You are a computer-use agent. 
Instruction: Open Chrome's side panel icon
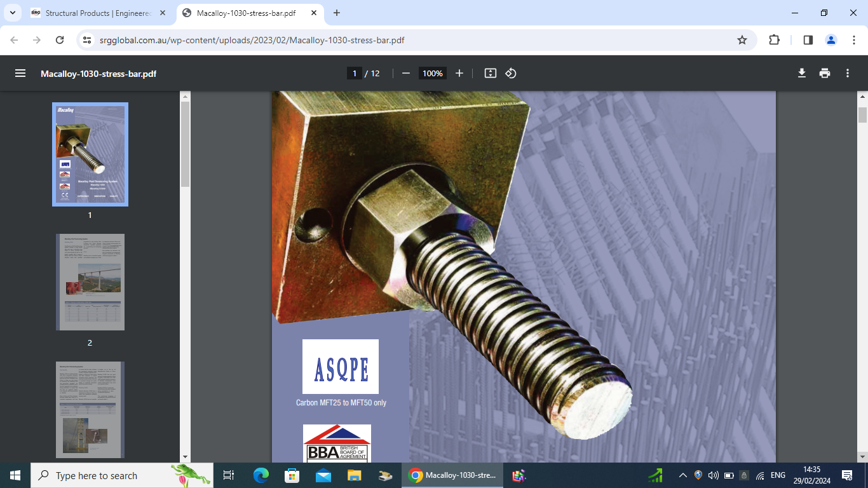(x=808, y=39)
